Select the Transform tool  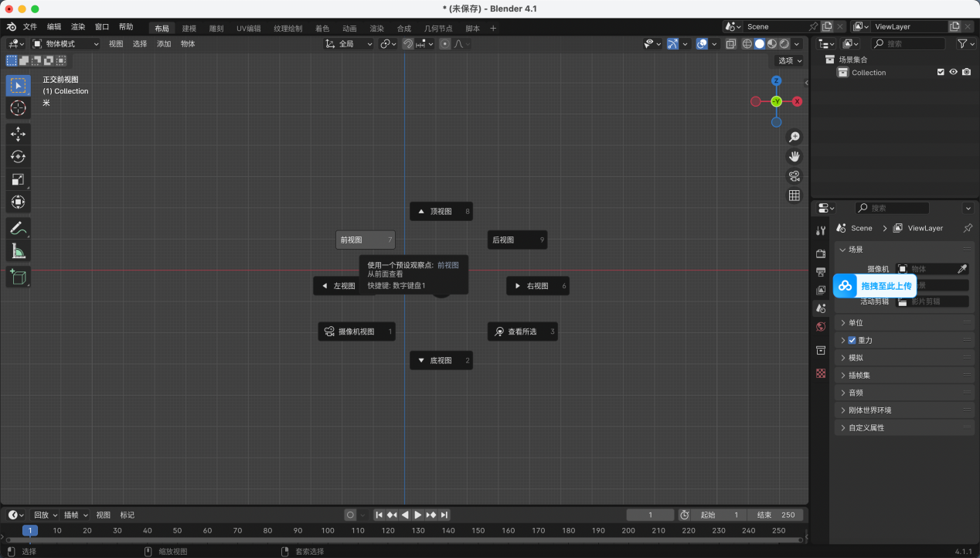[x=19, y=202]
